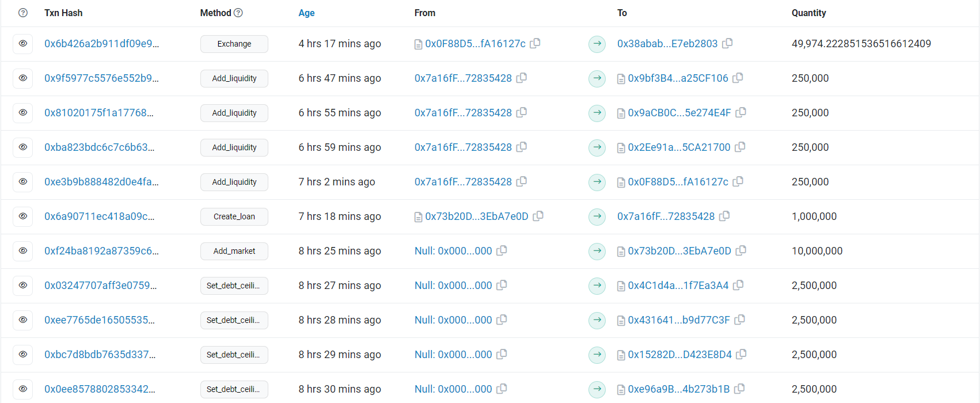Open transaction hash 0x0ee8578802853342

100,389
